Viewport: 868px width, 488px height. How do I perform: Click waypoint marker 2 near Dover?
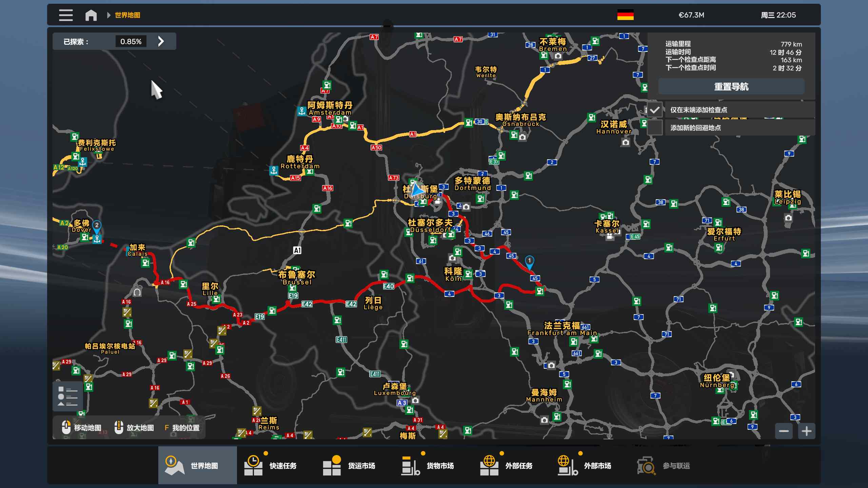tap(97, 226)
